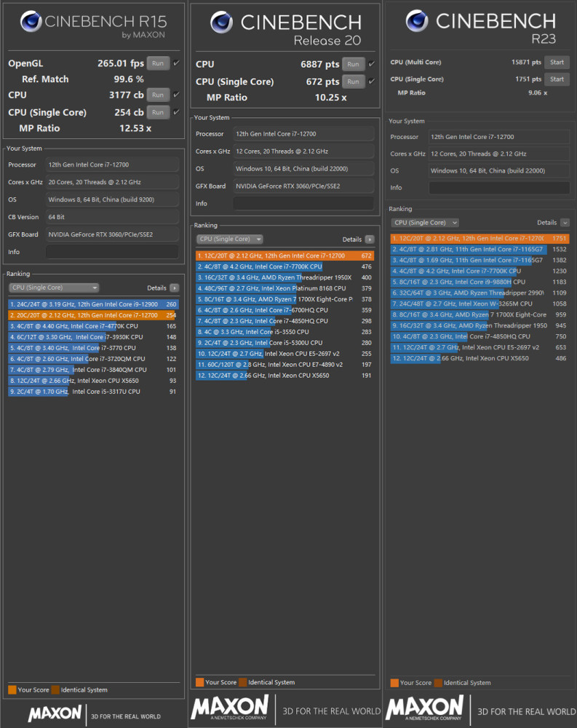This screenshot has width=577, height=728.
Task: Click the Info text field in R23
Action: pyautogui.click(x=498, y=188)
